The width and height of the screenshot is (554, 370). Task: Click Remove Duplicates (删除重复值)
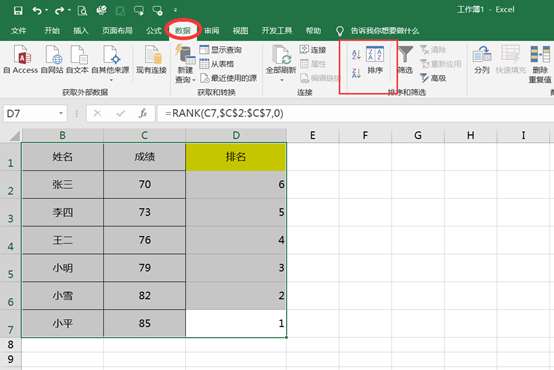pyautogui.click(x=540, y=64)
